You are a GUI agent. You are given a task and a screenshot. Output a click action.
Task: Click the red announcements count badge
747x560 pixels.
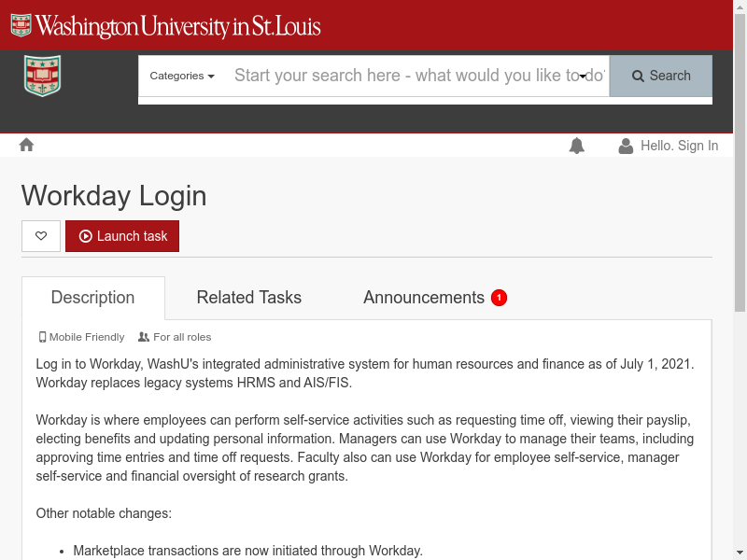coord(499,298)
